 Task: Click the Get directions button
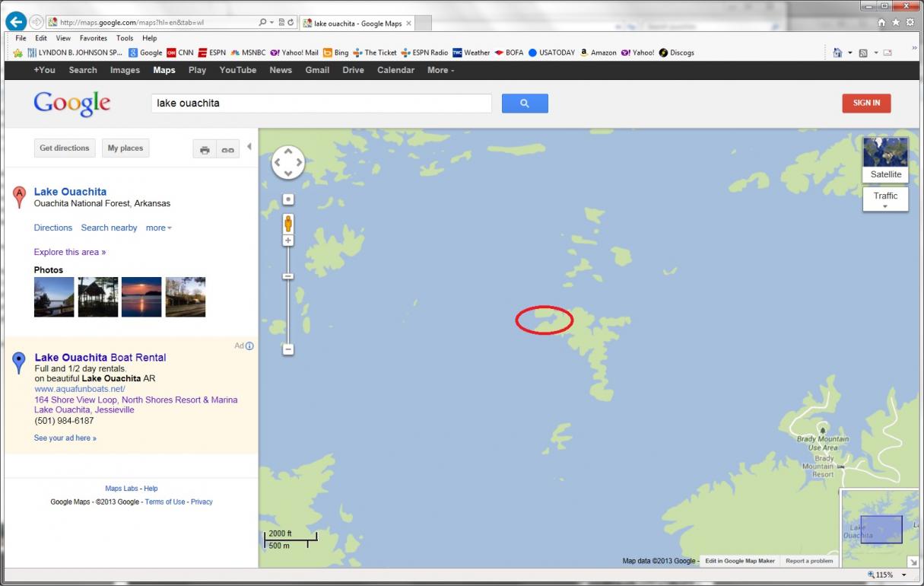tap(65, 148)
